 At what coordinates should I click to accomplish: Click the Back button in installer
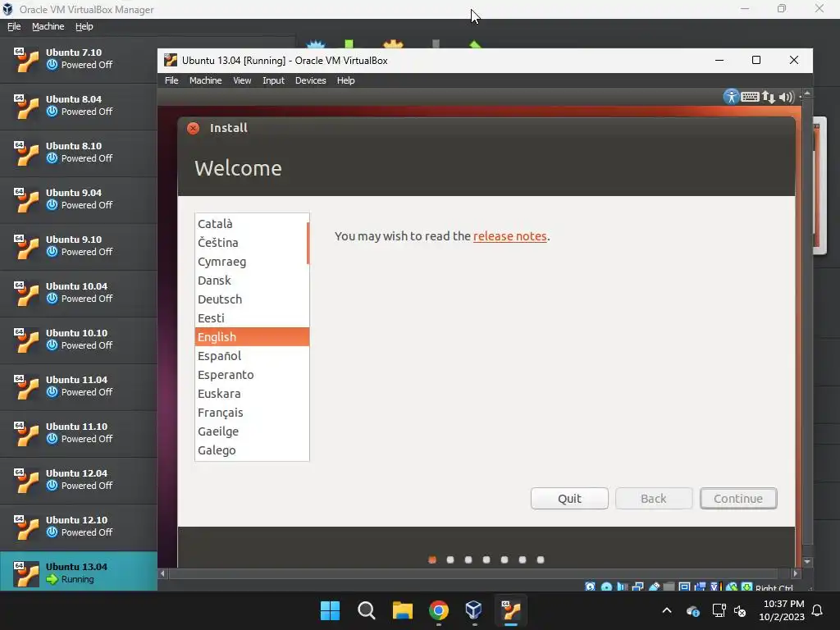pyautogui.click(x=654, y=499)
